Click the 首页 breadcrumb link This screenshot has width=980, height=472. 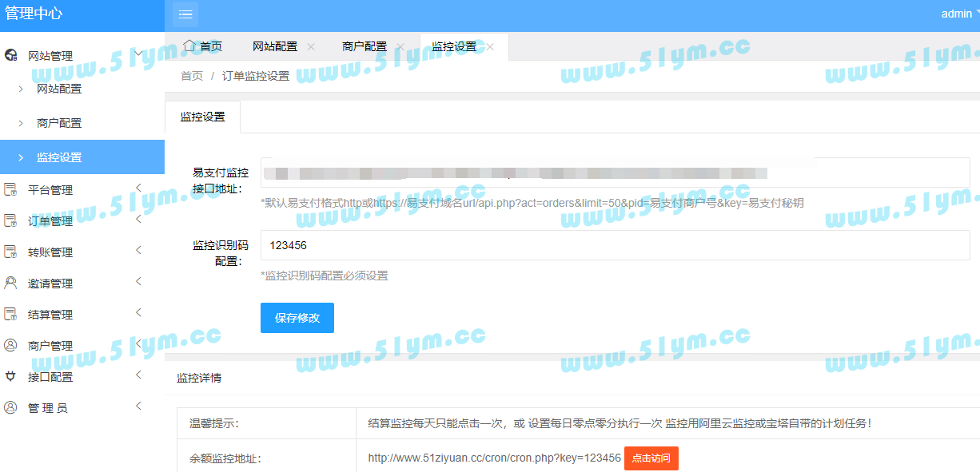click(192, 76)
